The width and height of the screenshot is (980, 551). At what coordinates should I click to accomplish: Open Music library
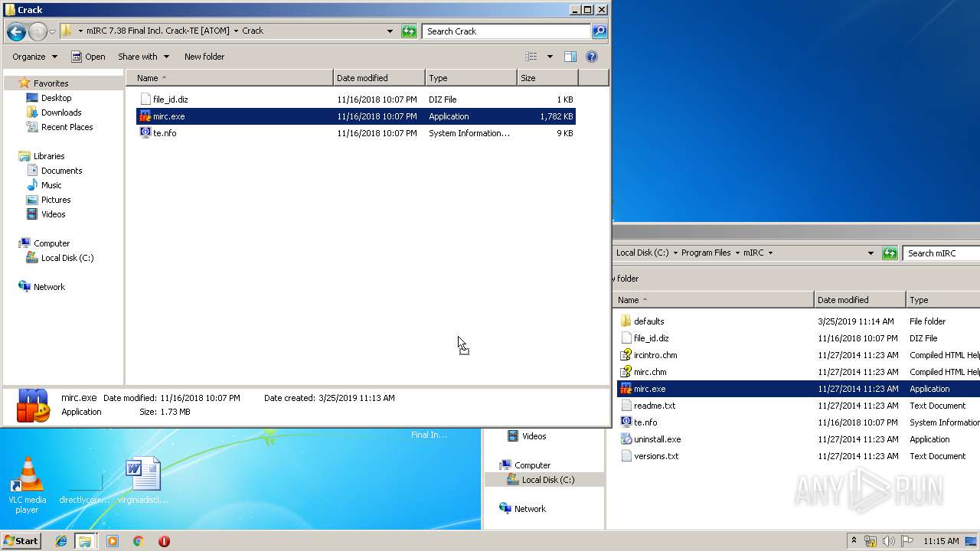(51, 185)
